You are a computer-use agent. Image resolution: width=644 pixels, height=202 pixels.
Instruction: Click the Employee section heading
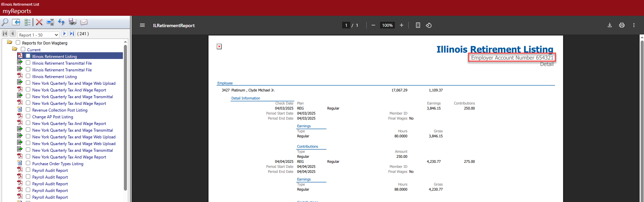225,83
